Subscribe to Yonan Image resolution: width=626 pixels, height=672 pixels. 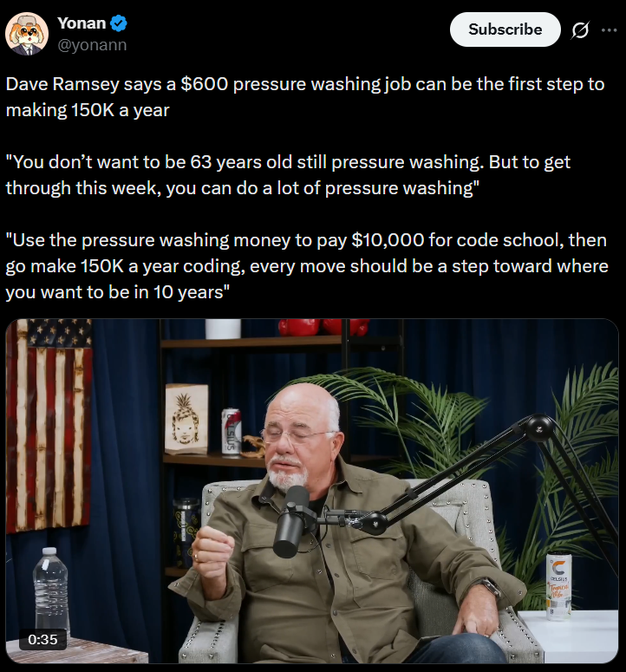[505, 29]
